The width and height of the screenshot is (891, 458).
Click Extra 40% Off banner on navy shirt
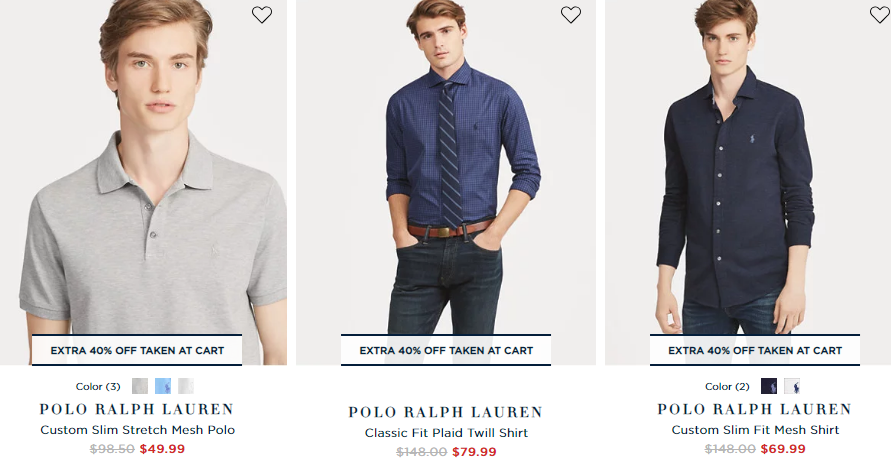point(755,350)
